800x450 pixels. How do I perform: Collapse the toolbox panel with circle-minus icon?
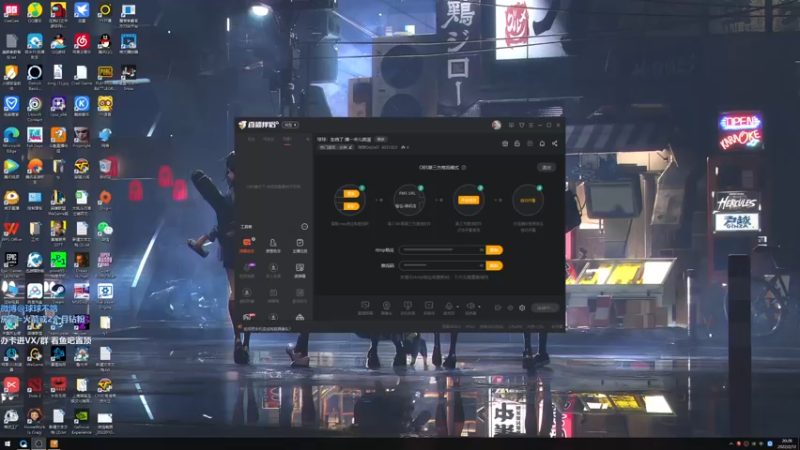click(x=305, y=227)
